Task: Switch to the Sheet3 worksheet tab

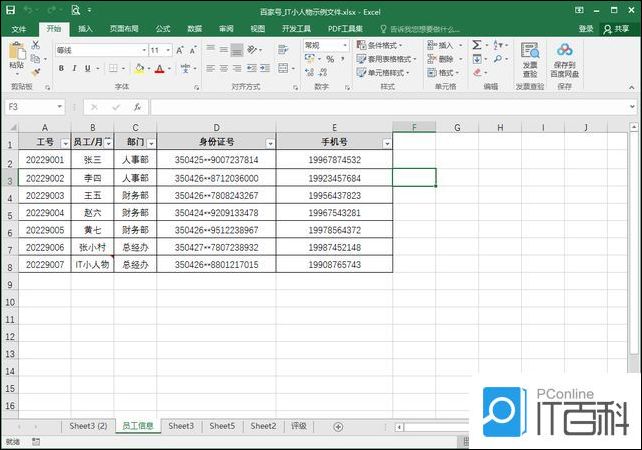Action: point(181,426)
